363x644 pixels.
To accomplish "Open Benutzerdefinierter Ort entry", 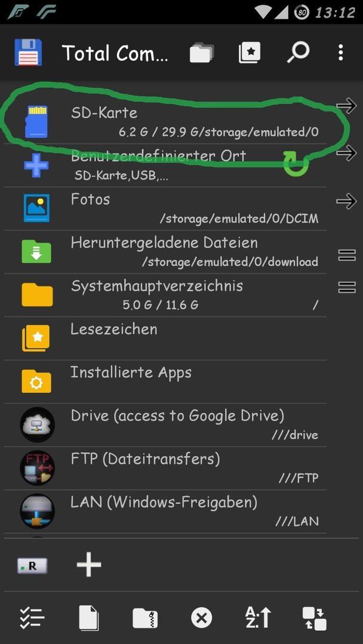I will click(x=165, y=166).
